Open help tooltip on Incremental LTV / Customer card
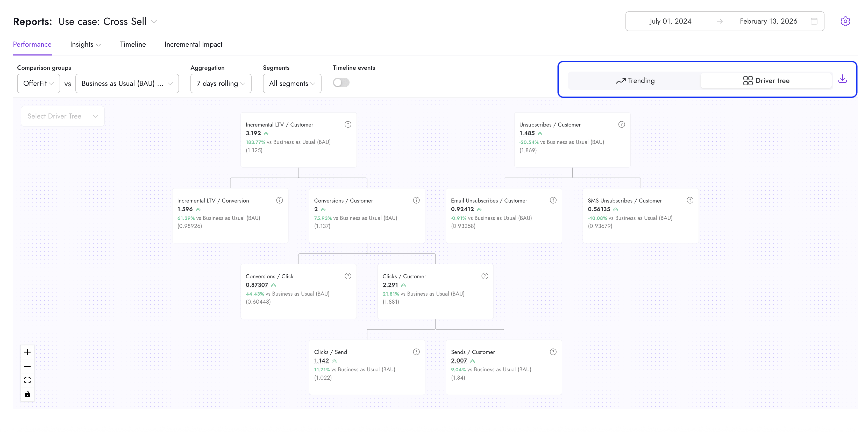The image size is (868, 432). pyautogui.click(x=348, y=124)
